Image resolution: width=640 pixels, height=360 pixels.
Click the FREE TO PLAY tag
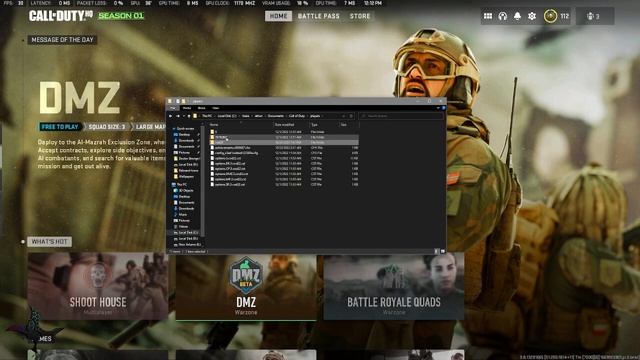tap(60, 127)
